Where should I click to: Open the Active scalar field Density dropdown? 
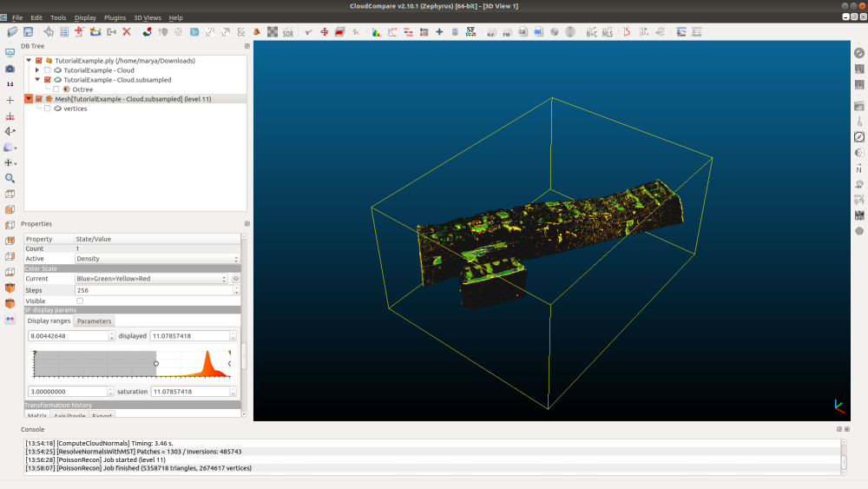coord(156,259)
